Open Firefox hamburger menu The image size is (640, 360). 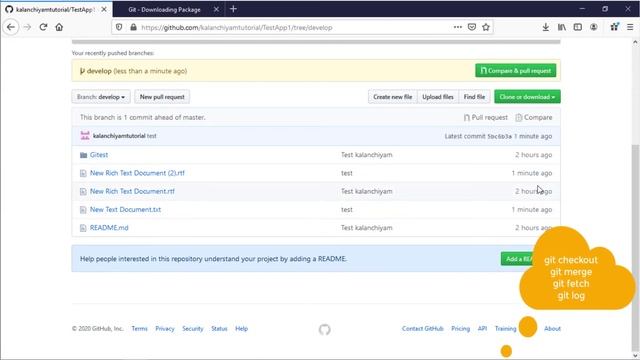click(x=630, y=27)
